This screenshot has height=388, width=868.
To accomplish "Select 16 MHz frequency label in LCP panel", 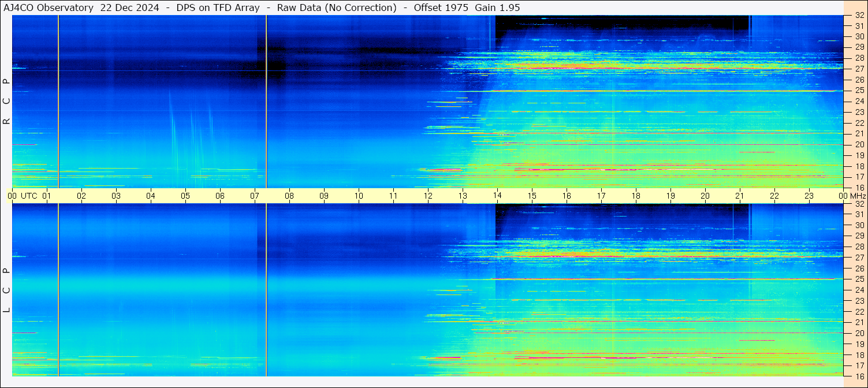I will pos(859,376).
